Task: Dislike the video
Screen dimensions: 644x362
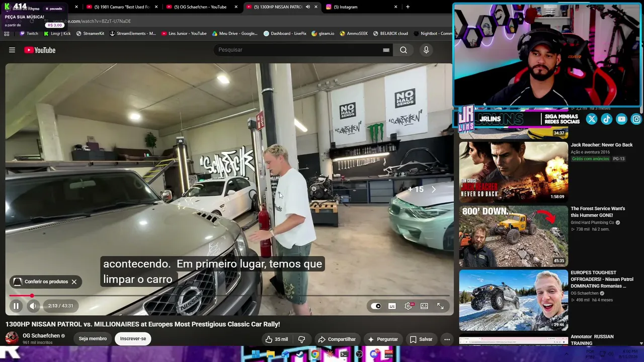Action: point(301,339)
